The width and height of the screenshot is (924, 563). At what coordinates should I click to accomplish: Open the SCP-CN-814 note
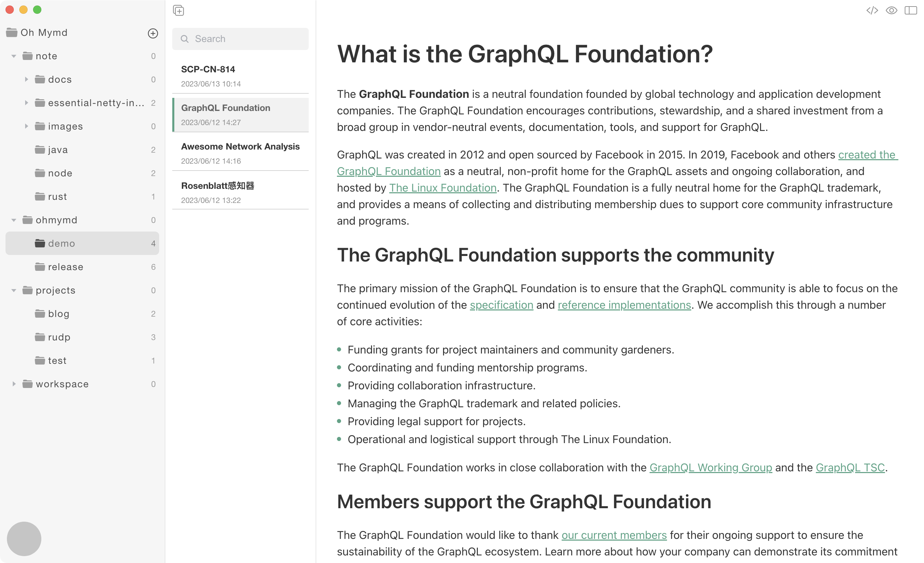(x=240, y=76)
